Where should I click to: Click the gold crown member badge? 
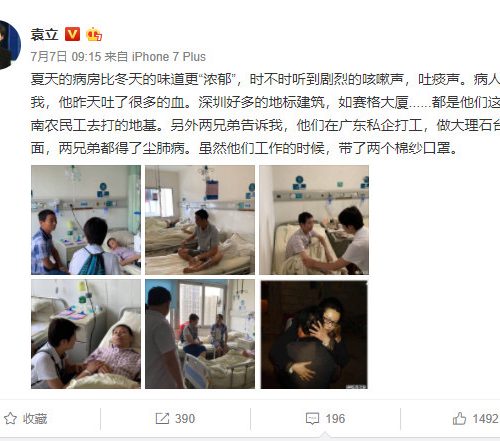(94, 34)
